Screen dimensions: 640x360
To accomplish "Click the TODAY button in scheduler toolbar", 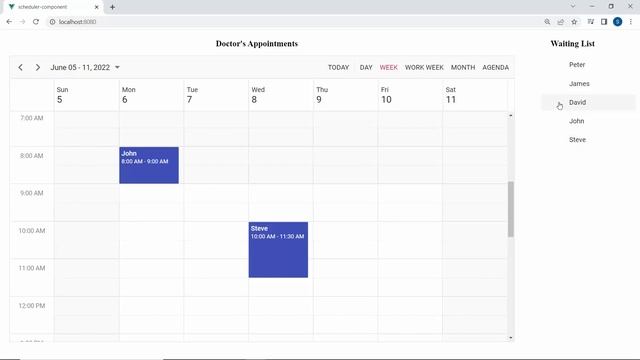I will (x=338, y=67).
